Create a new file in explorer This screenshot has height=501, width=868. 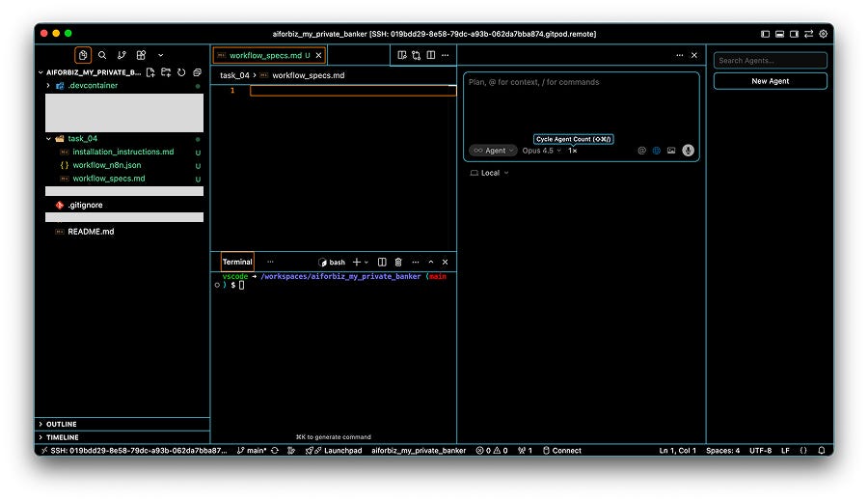click(150, 72)
